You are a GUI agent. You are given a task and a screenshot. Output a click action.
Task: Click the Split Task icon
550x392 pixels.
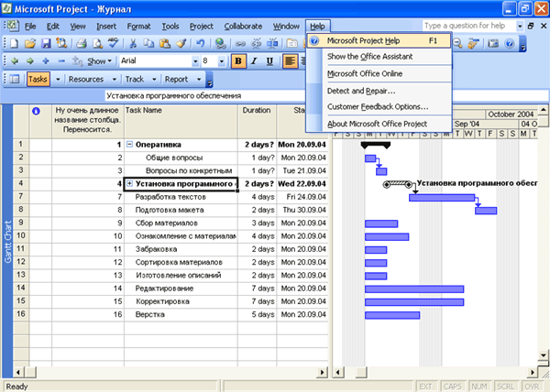[x=272, y=43]
